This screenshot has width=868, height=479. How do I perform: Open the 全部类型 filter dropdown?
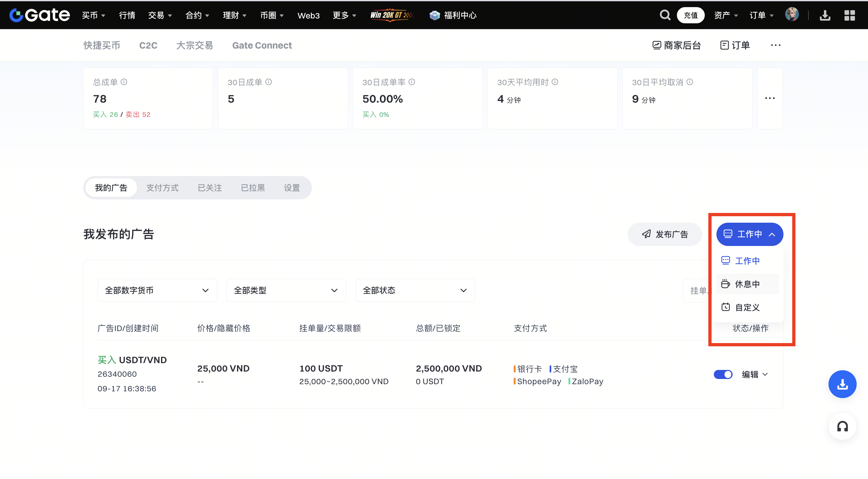286,290
